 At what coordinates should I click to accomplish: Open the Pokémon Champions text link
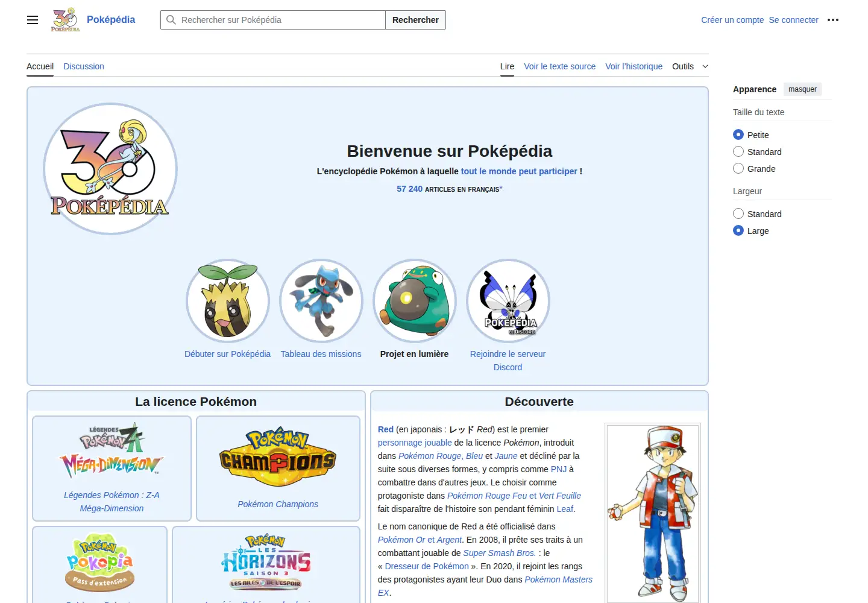pyautogui.click(x=278, y=504)
